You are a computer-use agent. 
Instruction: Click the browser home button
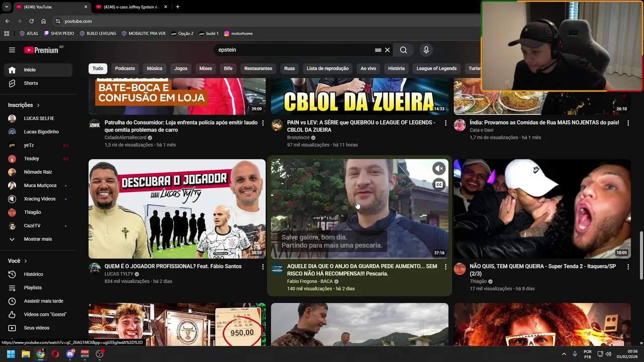(43, 21)
